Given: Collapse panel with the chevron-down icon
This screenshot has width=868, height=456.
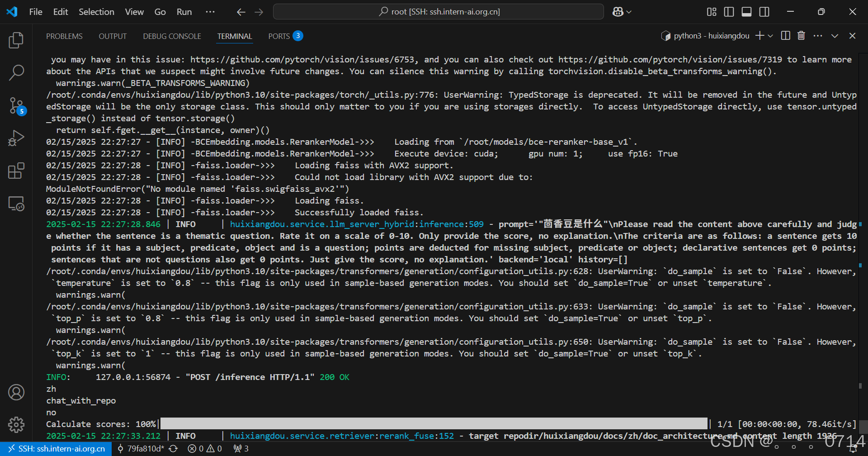Looking at the screenshot, I should [835, 36].
